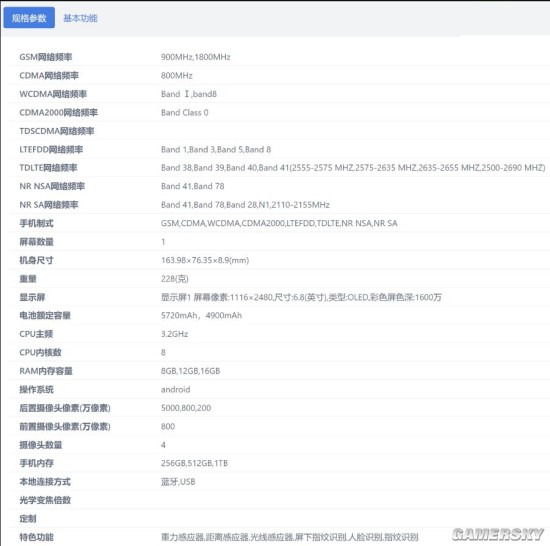Click the value 8GB,12GB,16GB
Image resolution: width=550 pixels, height=546 pixels.
point(190,371)
